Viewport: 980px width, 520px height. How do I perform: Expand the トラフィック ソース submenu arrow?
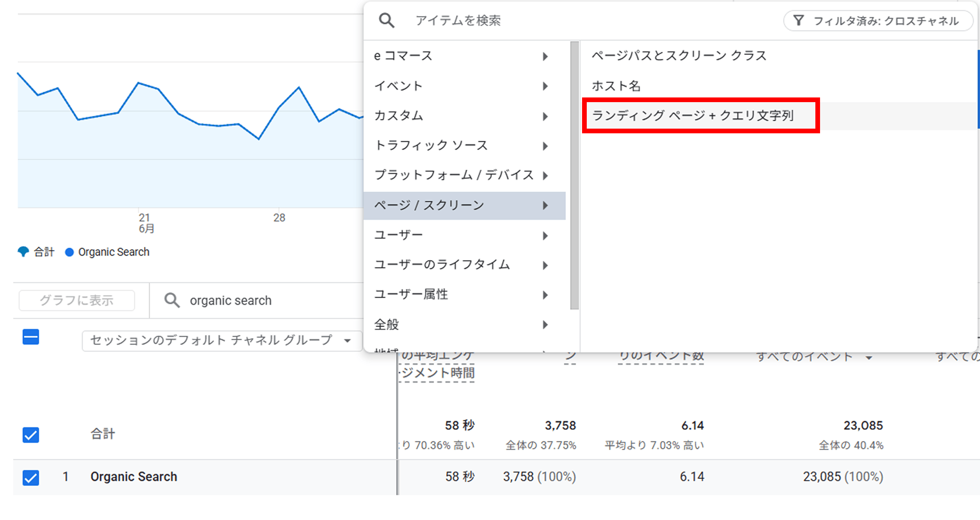545,146
